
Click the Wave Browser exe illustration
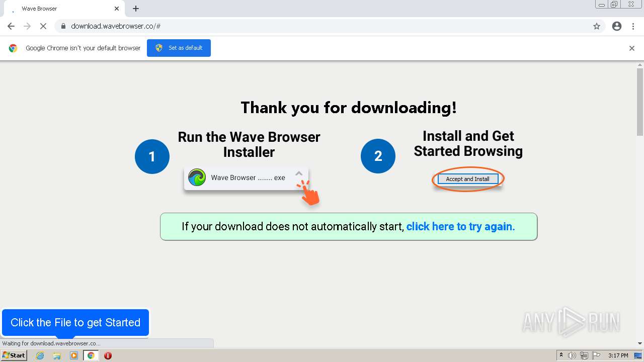click(x=247, y=178)
